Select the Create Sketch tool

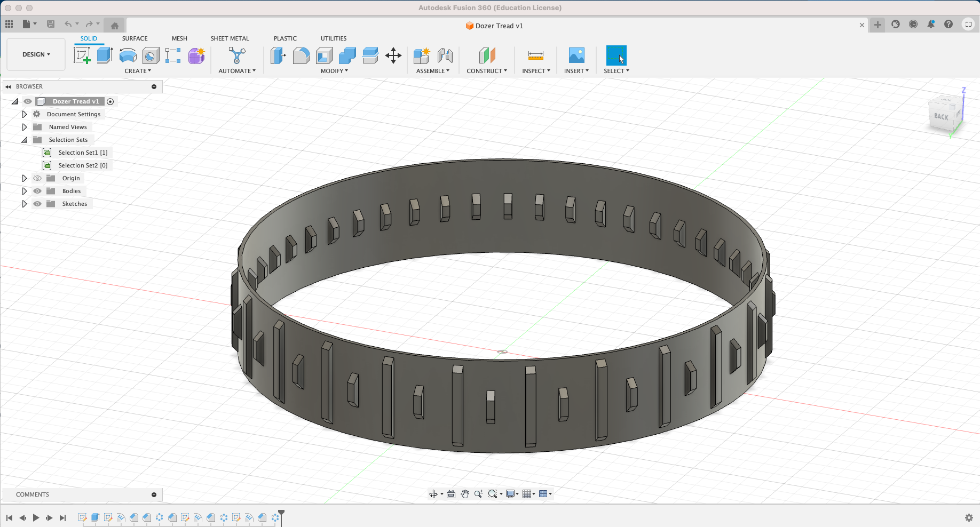[82, 55]
